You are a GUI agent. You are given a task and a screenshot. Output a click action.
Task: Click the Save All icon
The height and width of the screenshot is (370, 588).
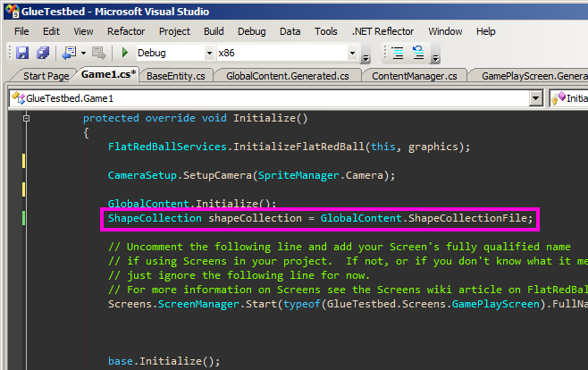(43, 53)
